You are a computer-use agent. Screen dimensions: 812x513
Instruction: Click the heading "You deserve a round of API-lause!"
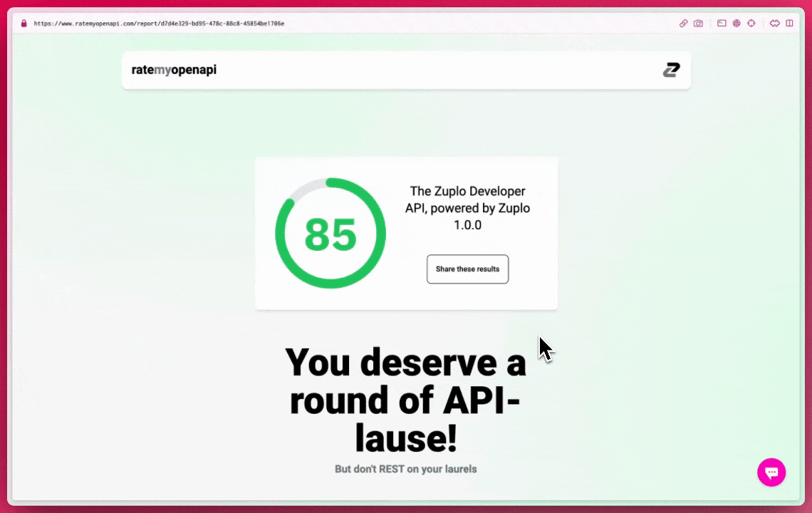[x=406, y=400]
